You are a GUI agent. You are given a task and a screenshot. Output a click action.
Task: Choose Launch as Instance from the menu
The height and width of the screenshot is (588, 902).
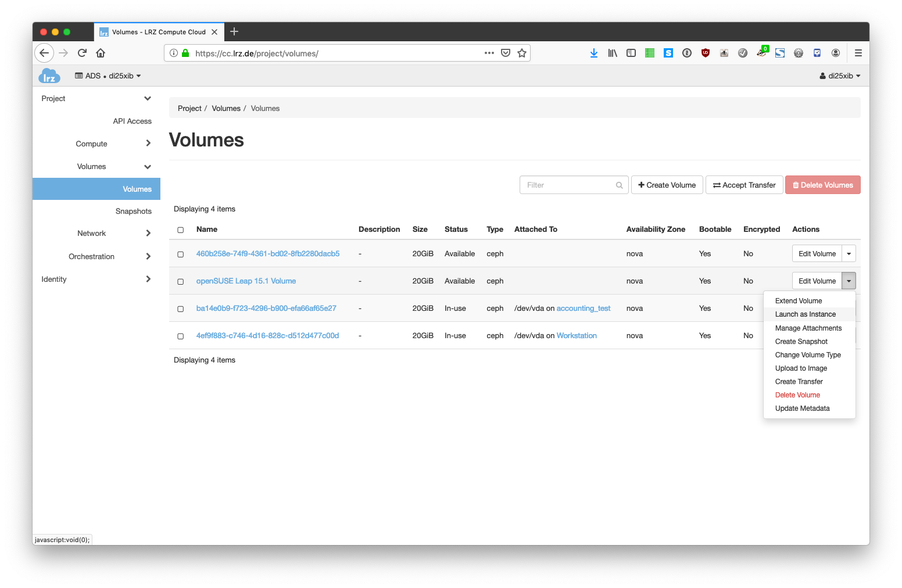(x=805, y=314)
